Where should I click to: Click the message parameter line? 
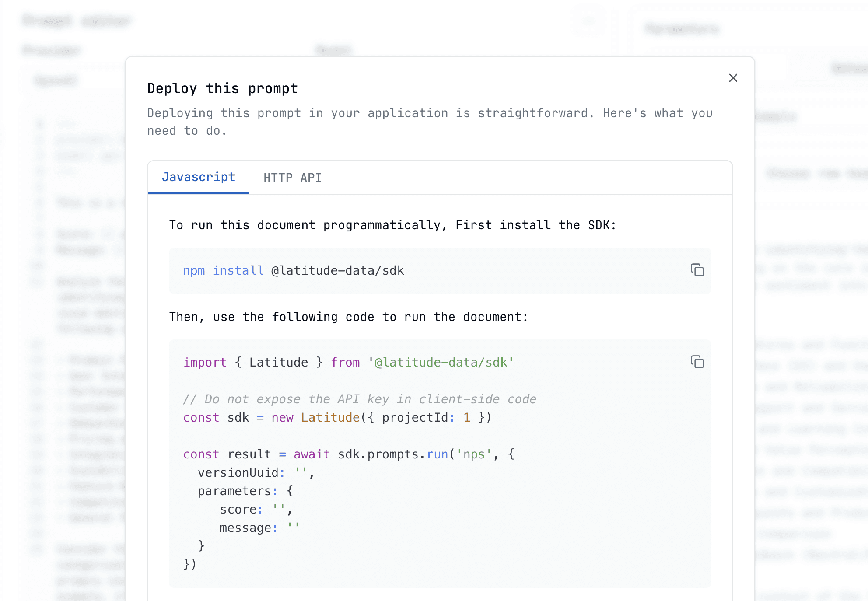(259, 528)
